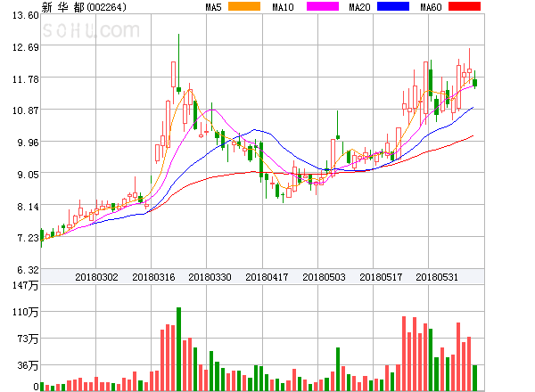Click the 6.32 price axis label
This screenshot has width=535, height=392.
coord(28,270)
